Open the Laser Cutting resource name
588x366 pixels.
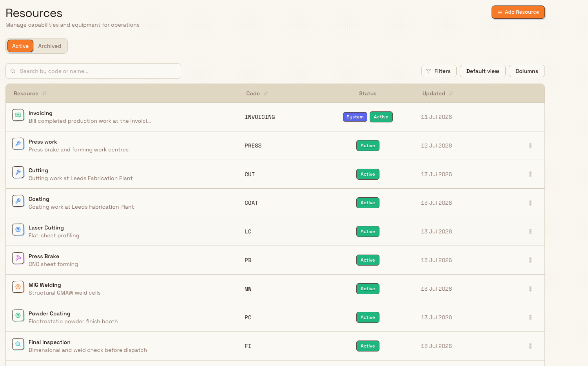point(46,228)
